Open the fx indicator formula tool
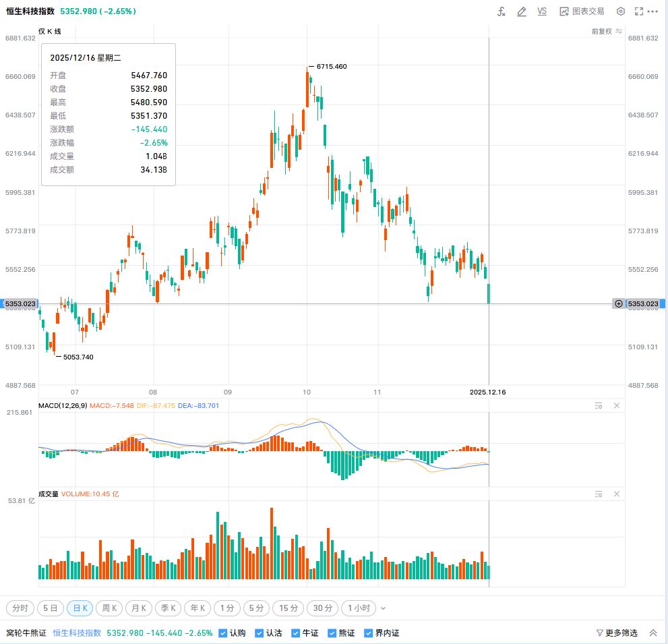 pyautogui.click(x=501, y=11)
